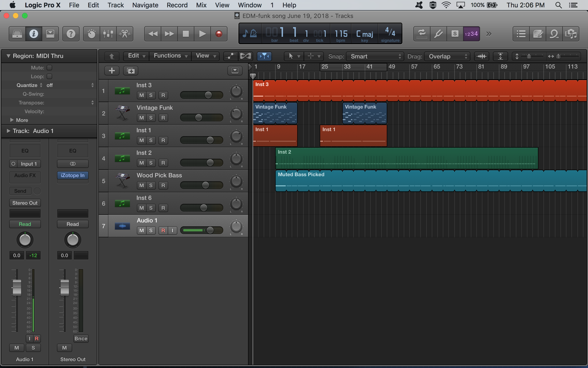Click the Inst 3 track instrument icon
Screen dimensions: 588x368
(122, 91)
